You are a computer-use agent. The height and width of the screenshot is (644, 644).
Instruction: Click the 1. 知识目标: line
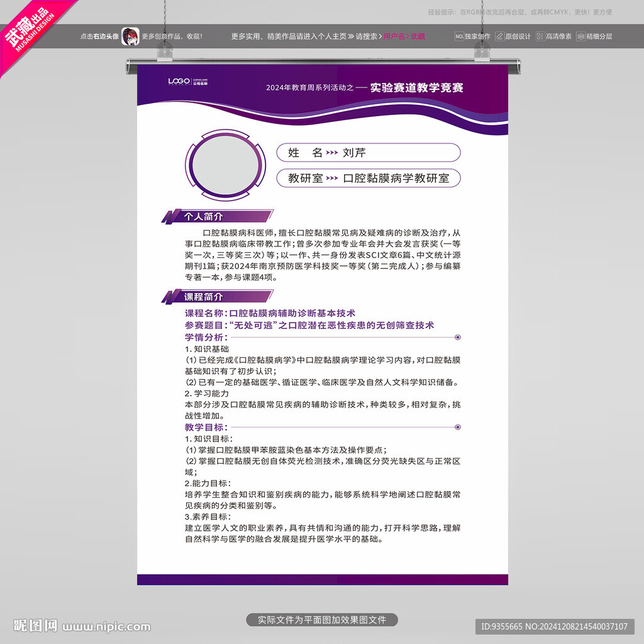click(x=209, y=438)
